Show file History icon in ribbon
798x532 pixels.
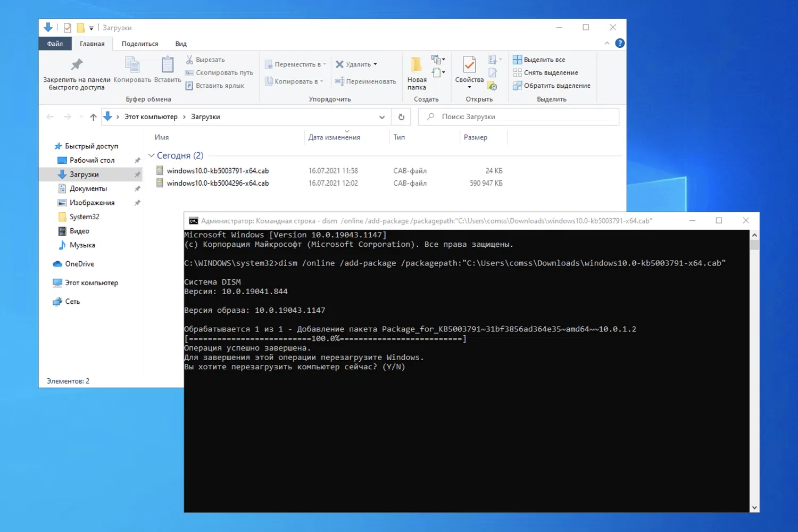click(493, 86)
